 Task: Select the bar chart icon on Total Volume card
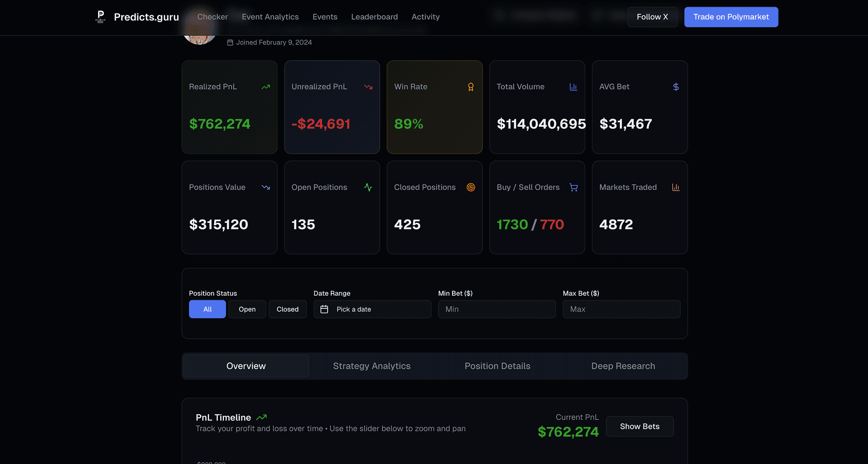(573, 87)
